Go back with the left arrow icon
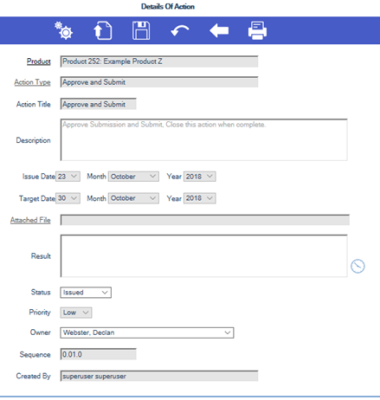 click(x=219, y=31)
